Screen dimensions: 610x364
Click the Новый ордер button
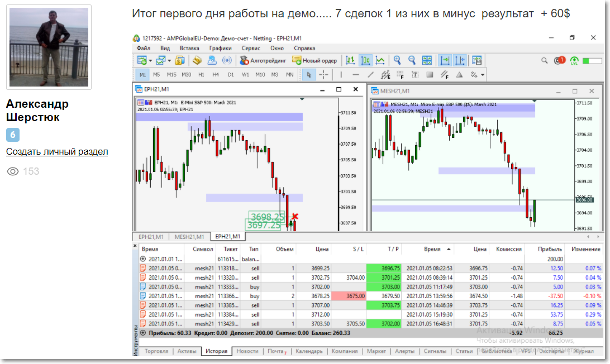tap(314, 60)
